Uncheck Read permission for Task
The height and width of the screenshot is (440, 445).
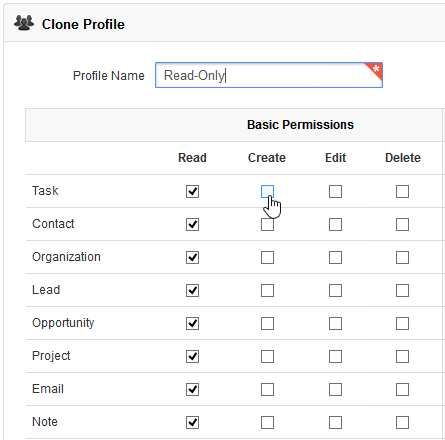click(192, 191)
